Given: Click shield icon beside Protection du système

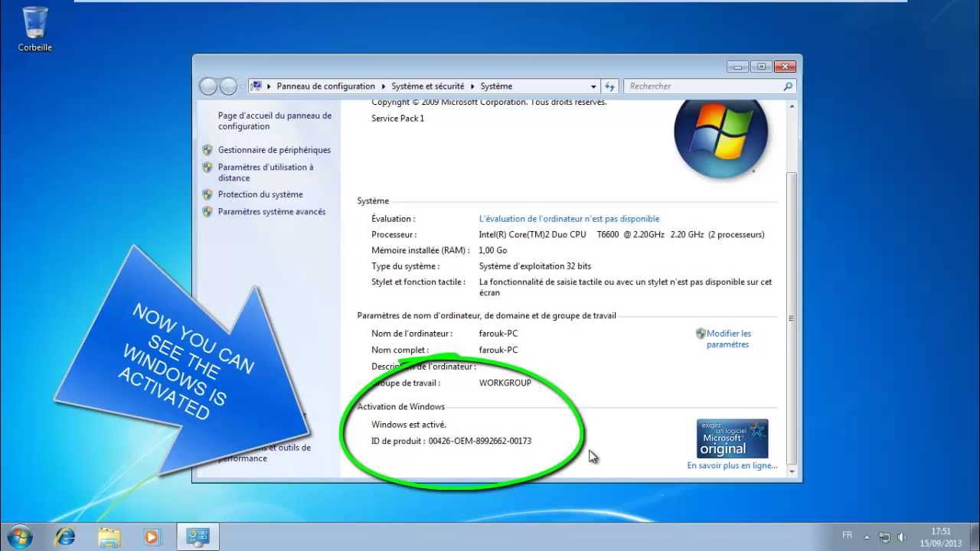Looking at the screenshot, I should [x=207, y=194].
